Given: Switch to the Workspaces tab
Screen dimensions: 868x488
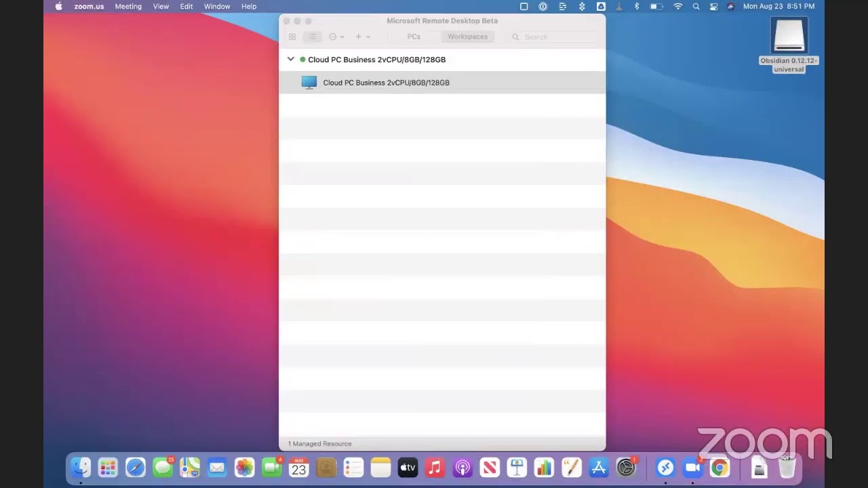Looking at the screenshot, I should click(x=467, y=37).
